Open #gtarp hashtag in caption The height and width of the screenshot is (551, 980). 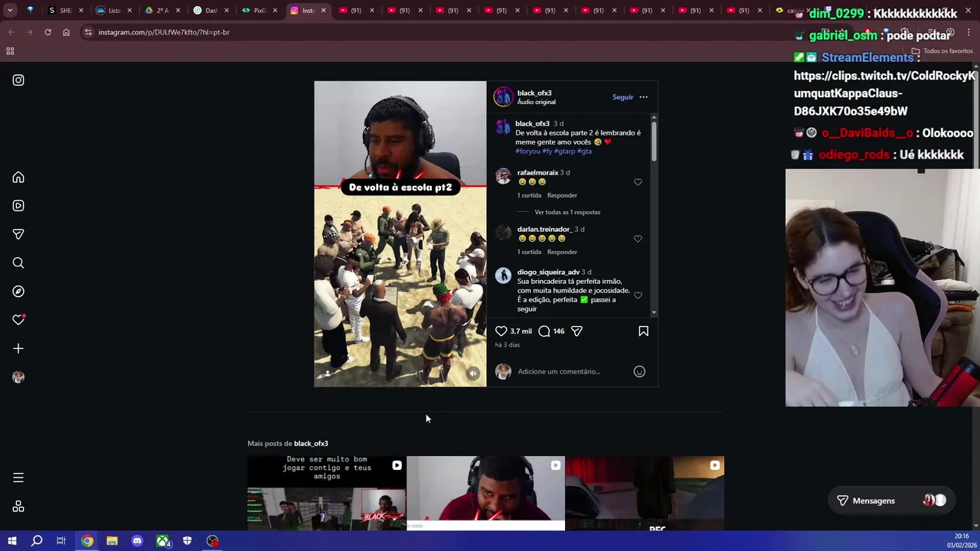click(x=563, y=152)
